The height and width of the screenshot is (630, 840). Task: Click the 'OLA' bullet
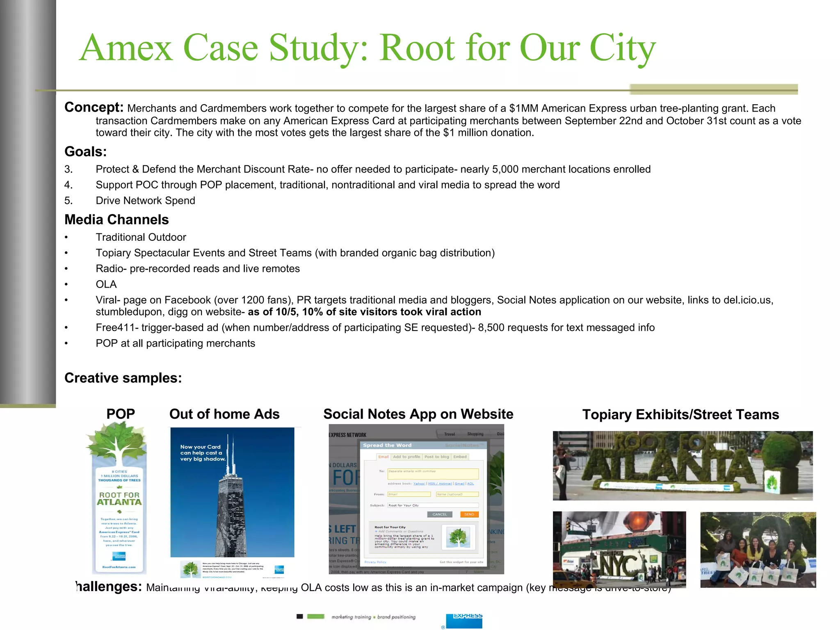106,284
